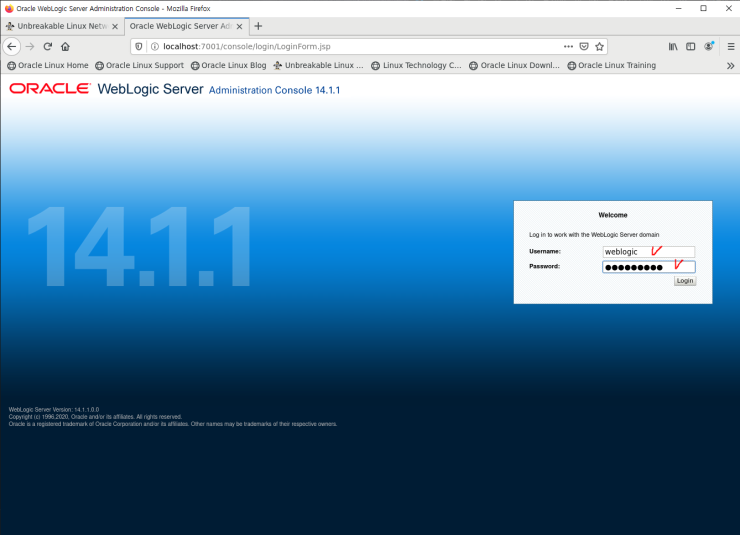This screenshot has width=740, height=535.
Task: Click Administration Console 14.1.1 heading text
Action: pos(274,90)
